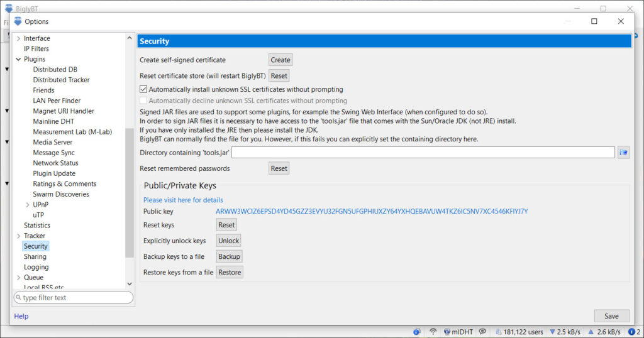644x338 pixels.
Task: Expand the UPnP tree node
Action: (28, 205)
